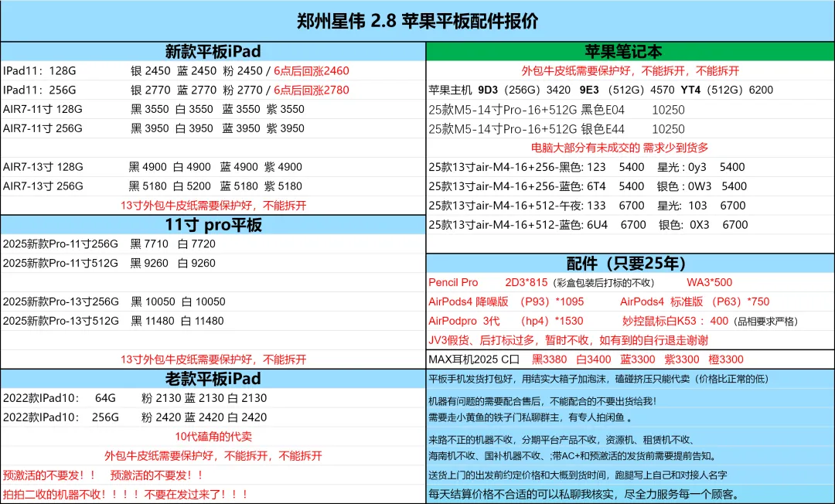Click the note 机器有问题的需要配合售后 line
The image size is (835, 504).
[x=543, y=401]
